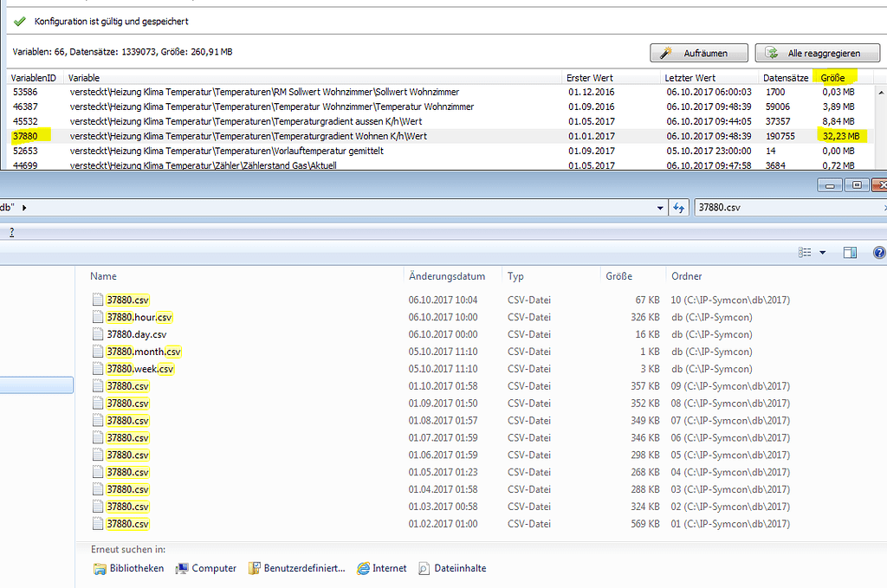Search again on the Internet
Screen dimensions: 887x588
tap(382, 568)
